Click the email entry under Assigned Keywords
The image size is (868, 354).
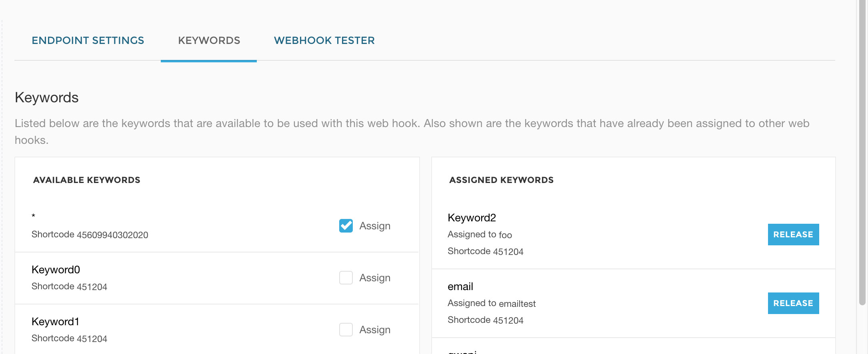(x=460, y=286)
